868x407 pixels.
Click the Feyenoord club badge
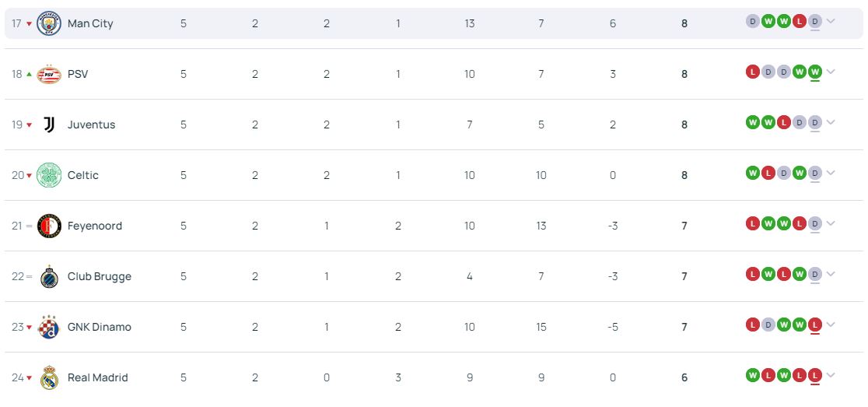click(49, 226)
